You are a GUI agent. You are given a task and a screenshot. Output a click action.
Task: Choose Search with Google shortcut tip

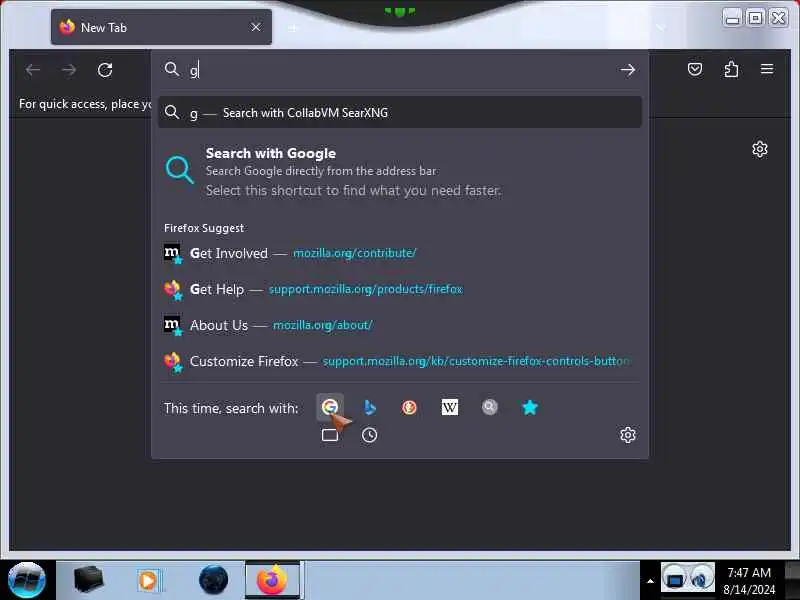click(x=400, y=171)
